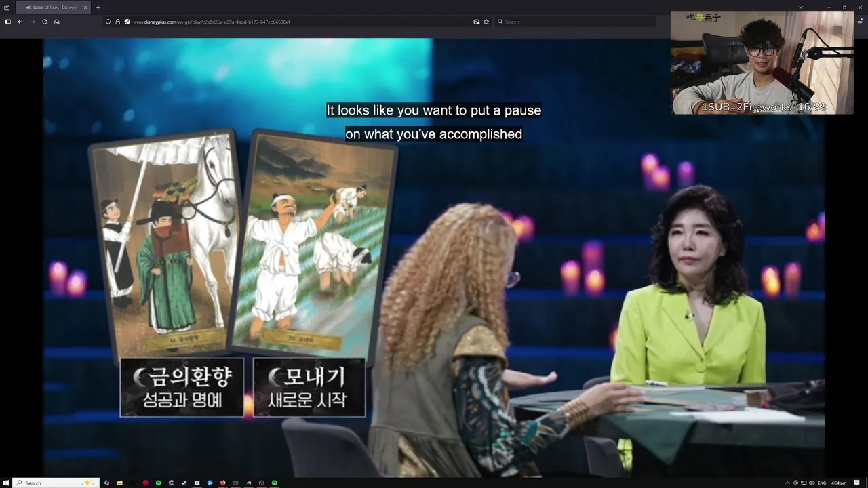Close the Battle of Fates tab
The image size is (868, 488).
(x=85, y=7)
